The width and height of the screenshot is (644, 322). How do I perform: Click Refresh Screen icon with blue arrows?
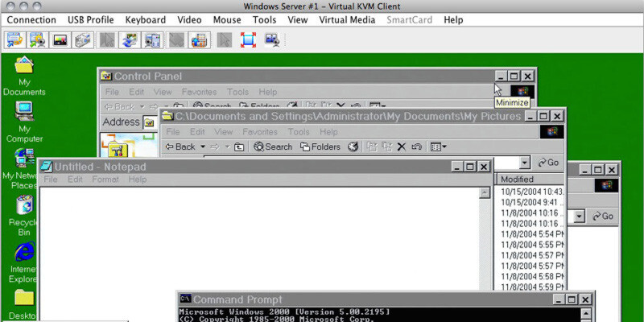(x=130, y=39)
